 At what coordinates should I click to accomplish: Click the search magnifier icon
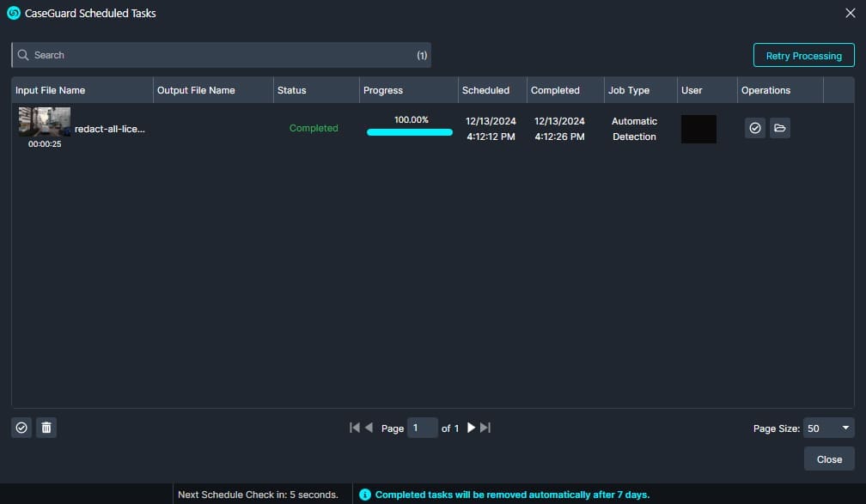(x=23, y=54)
